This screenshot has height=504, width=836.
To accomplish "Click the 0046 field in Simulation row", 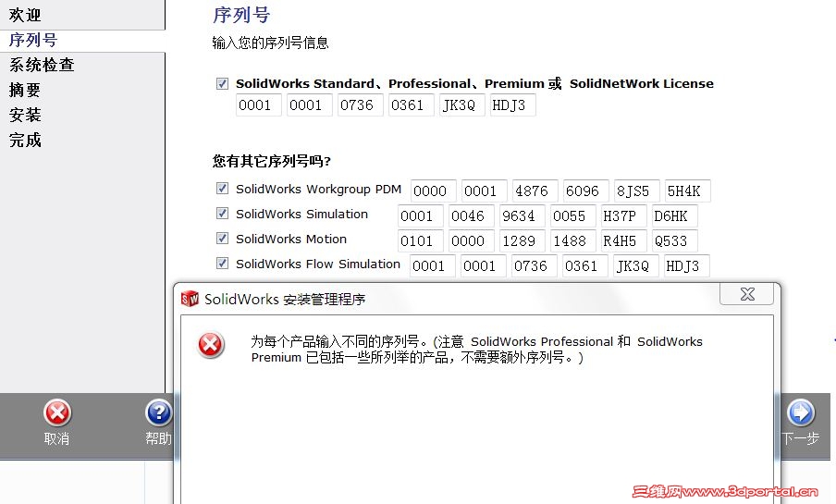I will 472,216.
